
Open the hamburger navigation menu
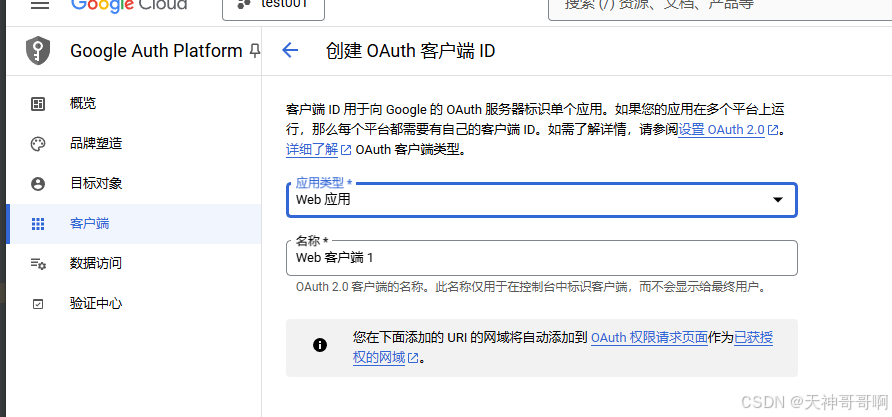point(39,5)
